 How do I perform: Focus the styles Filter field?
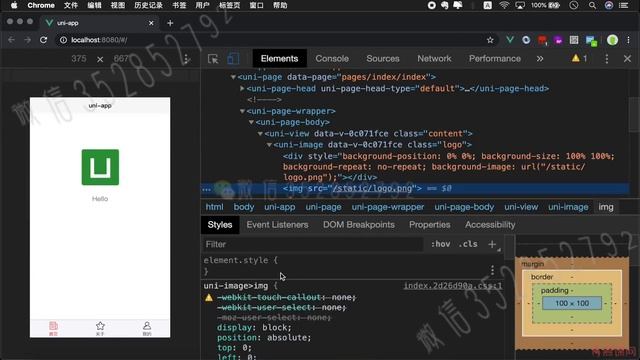click(x=313, y=244)
